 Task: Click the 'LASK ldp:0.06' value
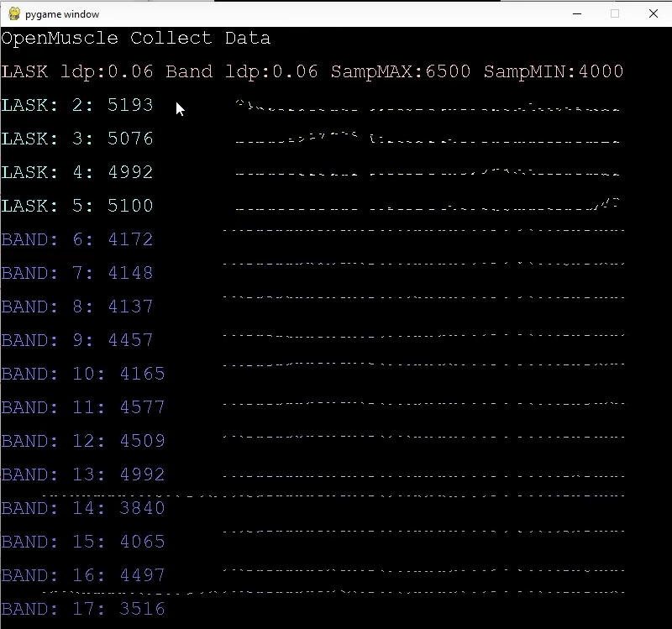click(x=77, y=71)
